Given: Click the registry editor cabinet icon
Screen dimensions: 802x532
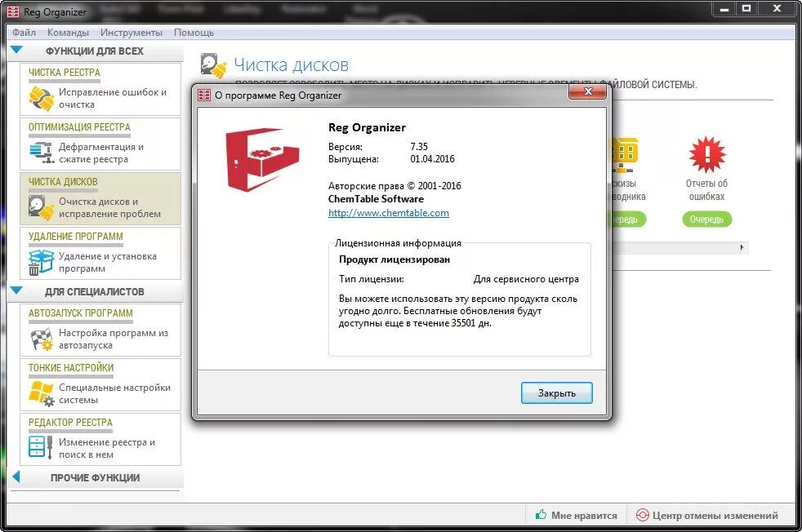Looking at the screenshot, I should [40, 448].
